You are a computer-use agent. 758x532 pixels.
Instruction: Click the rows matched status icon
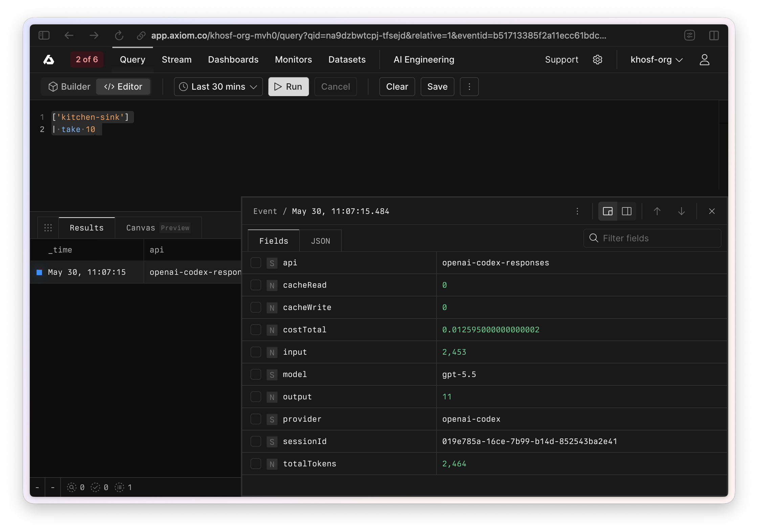(95, 487)
